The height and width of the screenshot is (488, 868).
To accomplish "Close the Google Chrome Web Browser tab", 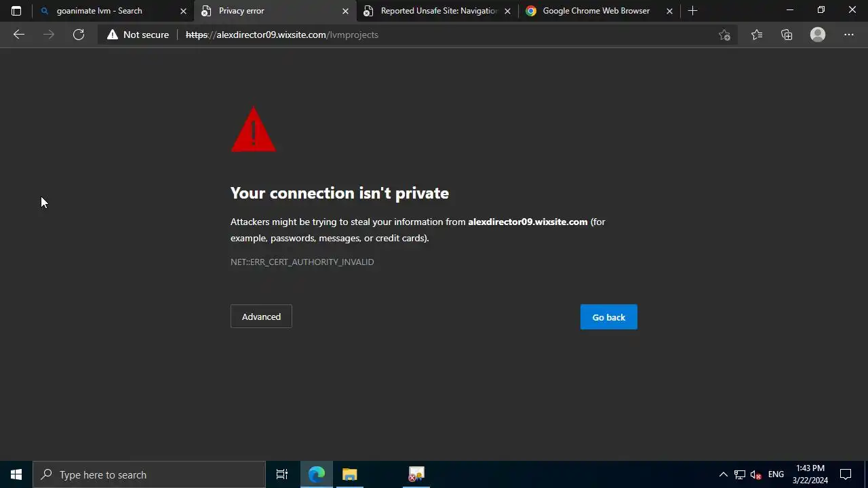I will (669, 11).
